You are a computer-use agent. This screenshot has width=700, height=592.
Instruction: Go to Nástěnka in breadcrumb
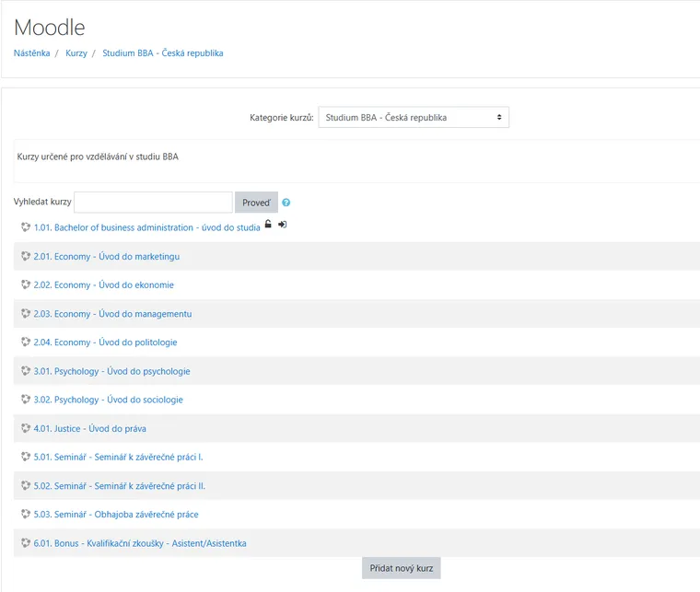31,53
